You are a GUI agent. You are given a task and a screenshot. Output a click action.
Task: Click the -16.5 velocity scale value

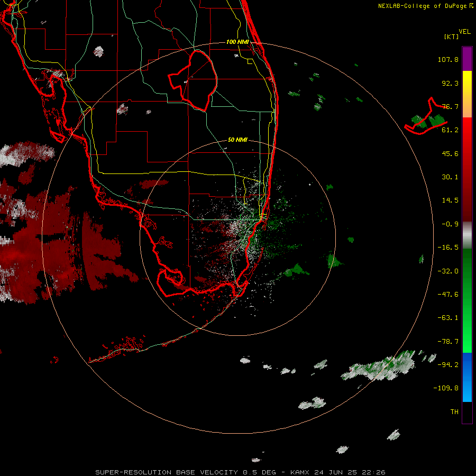pyautogui.click(x=448, y=248)
